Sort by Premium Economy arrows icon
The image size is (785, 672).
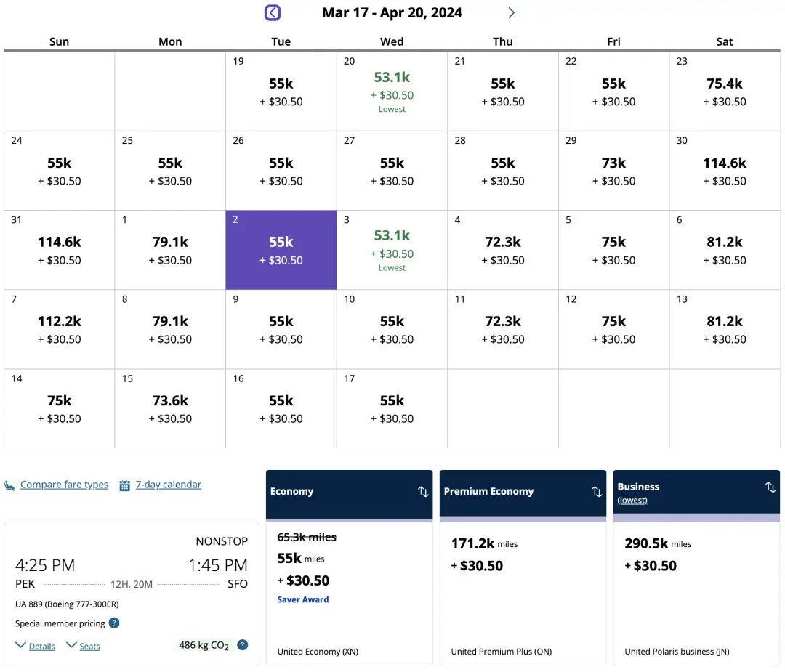(x=597, y=492)
